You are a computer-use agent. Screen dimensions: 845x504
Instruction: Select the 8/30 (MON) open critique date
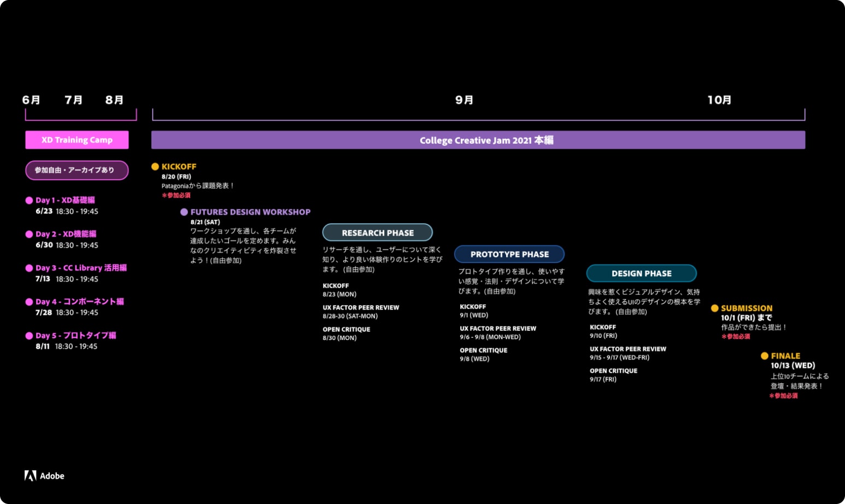click(x=339, y=338)
